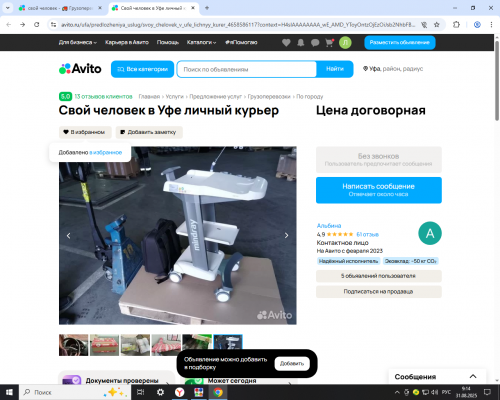Screen dimensions: 500x400
Task: Select location 'Уфа, район, радиус'
Action: 393,69
